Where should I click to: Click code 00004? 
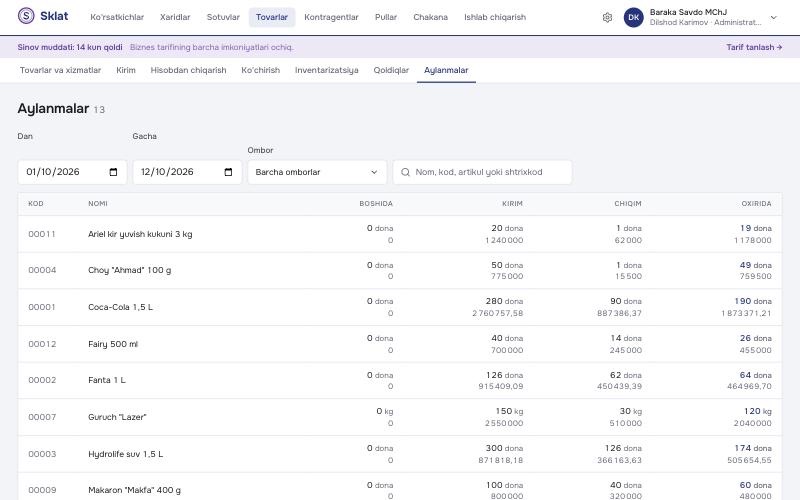(42, 270)
